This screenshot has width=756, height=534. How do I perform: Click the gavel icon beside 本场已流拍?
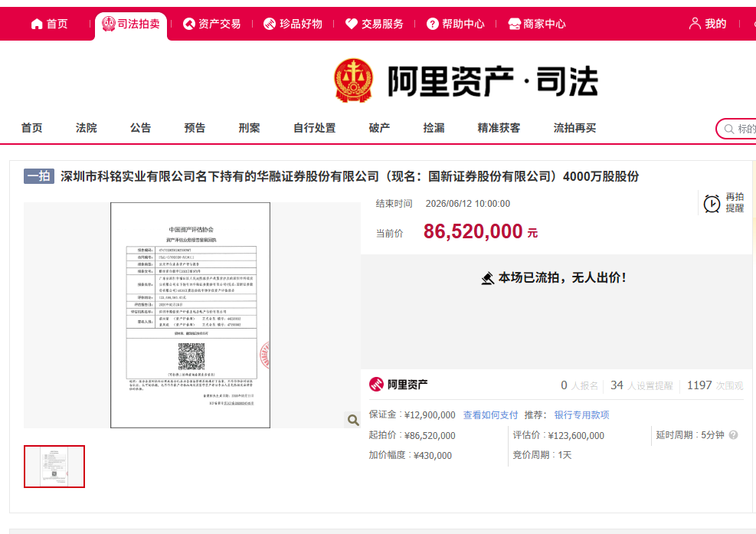click(487, 278)
